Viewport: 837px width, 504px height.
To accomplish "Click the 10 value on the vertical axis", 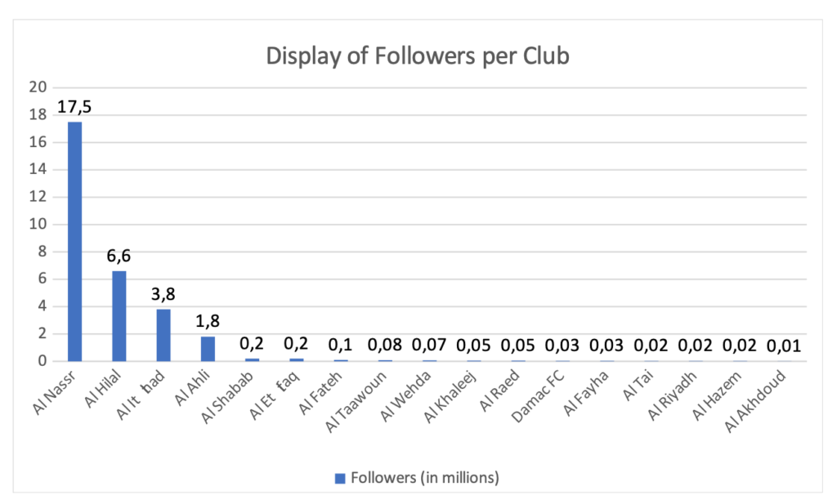I will (x=38, y=225).
